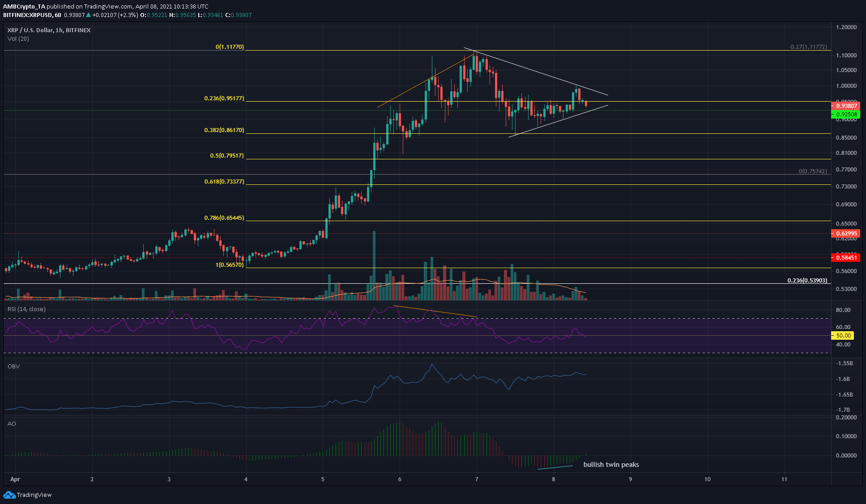Screen dimensions: 866x504
Task: Click the TradingView wordmark at bottom left
Action: (x=34, y=495)
